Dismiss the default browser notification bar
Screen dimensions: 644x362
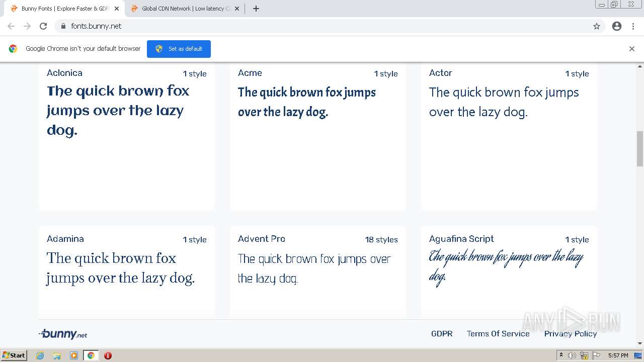631,49
